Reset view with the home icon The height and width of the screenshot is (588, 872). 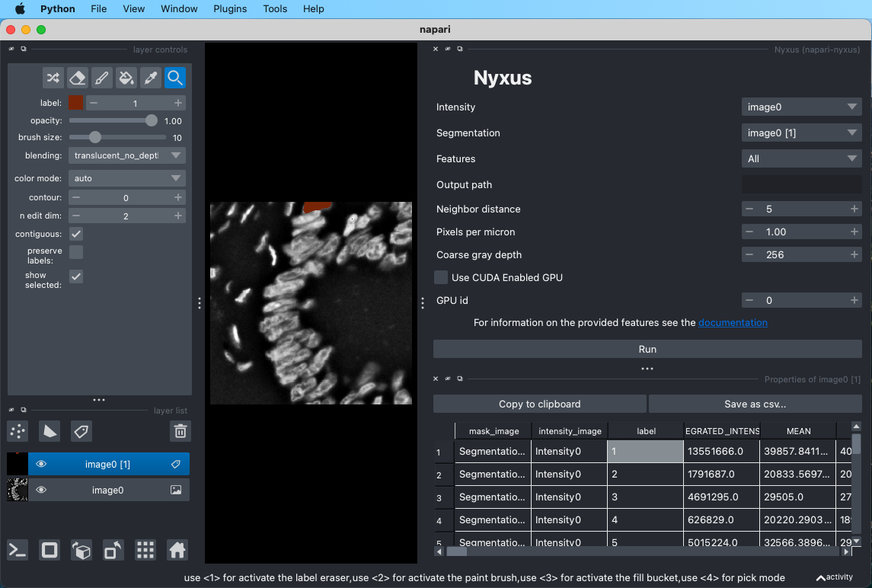[177, 550]
